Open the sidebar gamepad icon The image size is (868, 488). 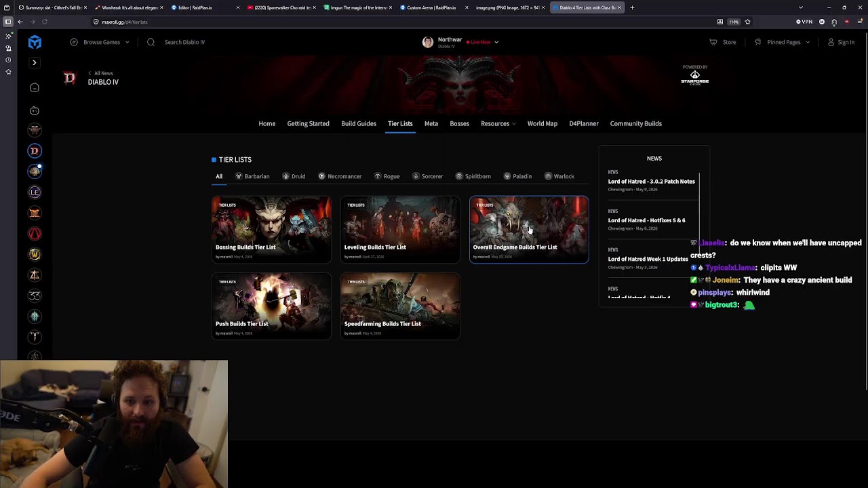35,110
